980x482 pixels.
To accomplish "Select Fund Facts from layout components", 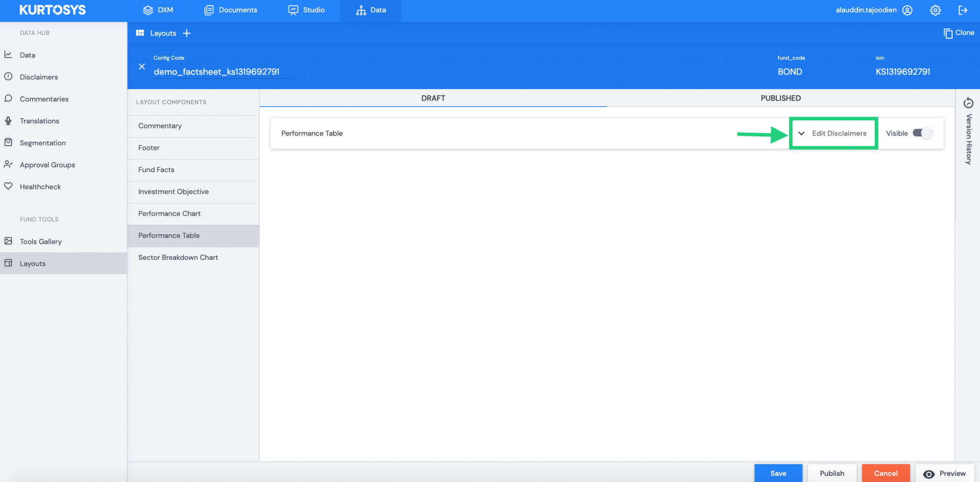I will pos(156,170).
